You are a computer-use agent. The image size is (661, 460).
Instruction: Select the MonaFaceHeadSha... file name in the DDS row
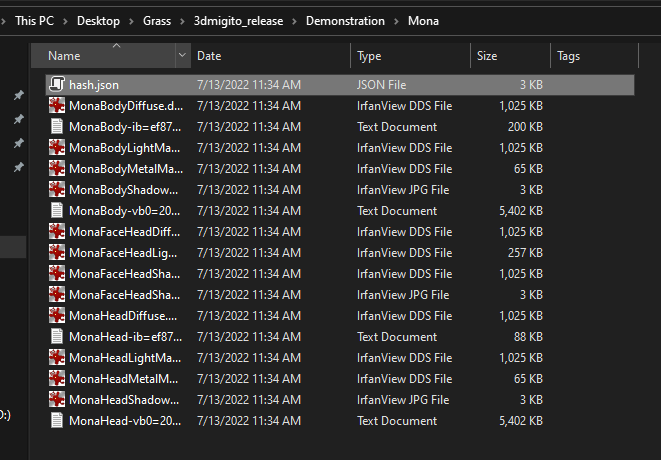(x=124, y=274)
